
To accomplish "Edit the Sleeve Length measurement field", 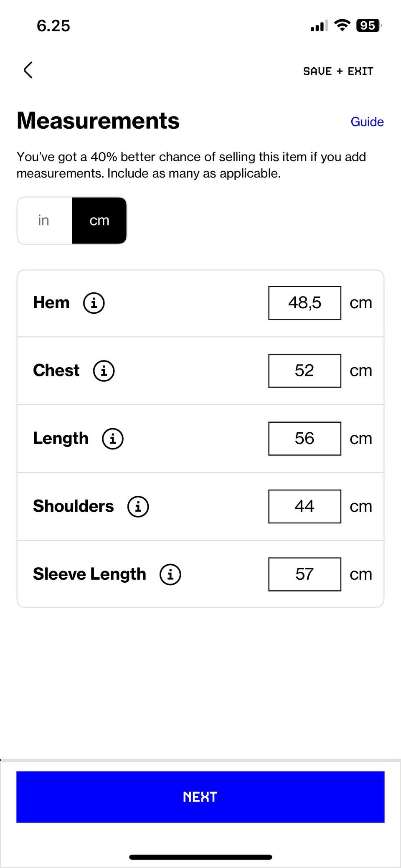I will pyautogui.click(x=305, y=574).
